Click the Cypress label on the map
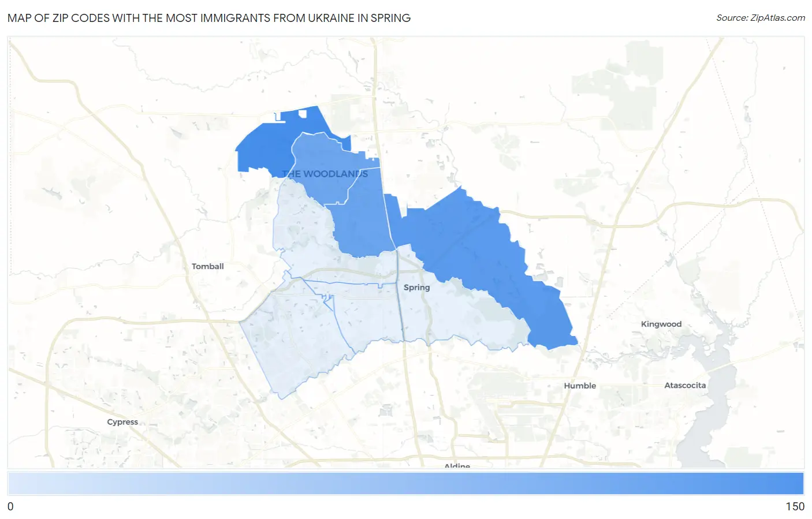Image resolution: width=812 pixels, height=519 pixels. [122, 422]
